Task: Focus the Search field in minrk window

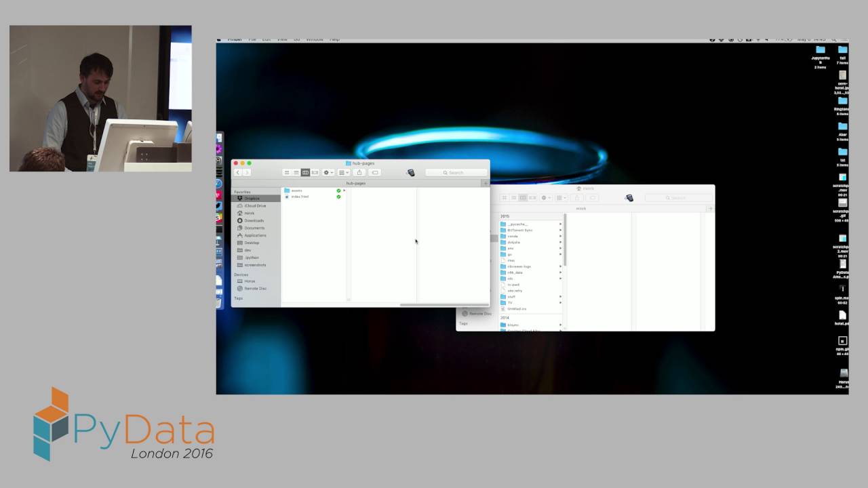Action: 678,198
